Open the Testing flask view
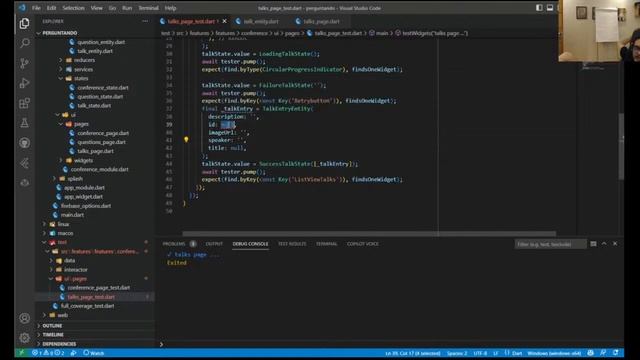640x360 pixels. coord(24,123)
